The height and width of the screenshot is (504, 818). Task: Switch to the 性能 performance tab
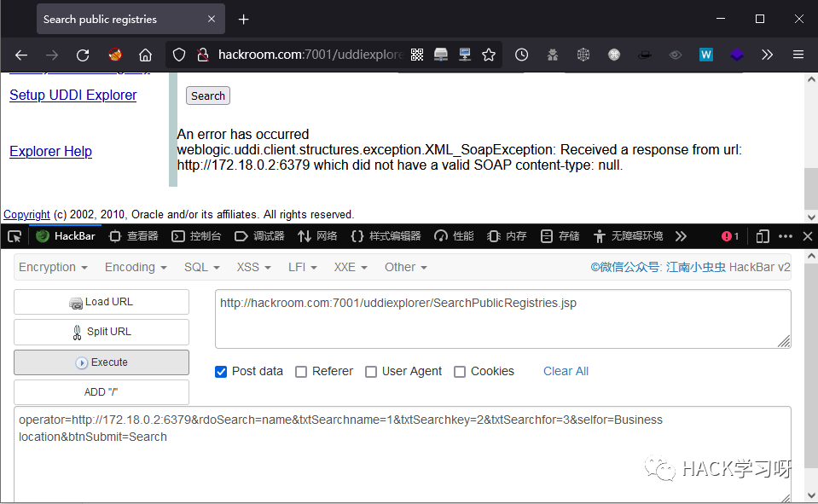454,236
